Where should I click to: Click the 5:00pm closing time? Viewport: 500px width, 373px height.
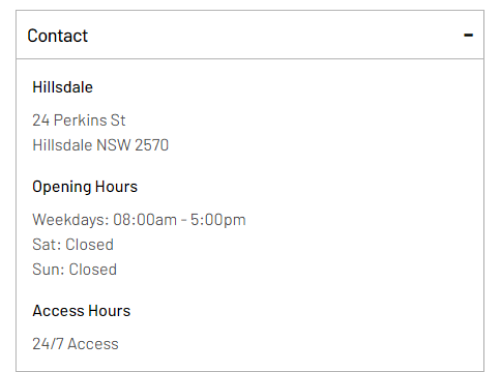(218, 220)
